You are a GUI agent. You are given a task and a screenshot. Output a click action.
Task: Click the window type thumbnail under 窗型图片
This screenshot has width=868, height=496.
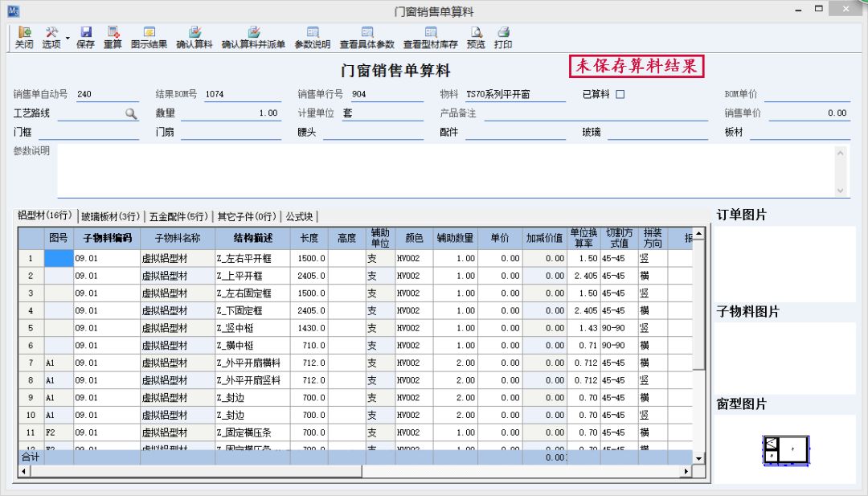[x=785, y=451]
